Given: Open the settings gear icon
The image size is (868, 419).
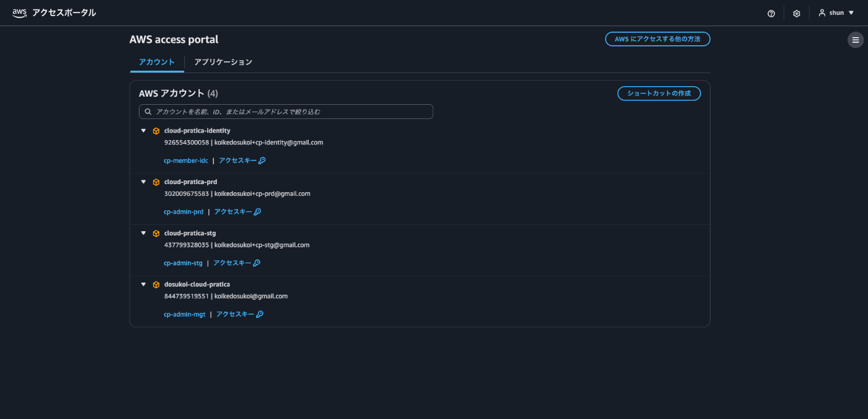Looking at the screenshot, I should coord(797,13).
